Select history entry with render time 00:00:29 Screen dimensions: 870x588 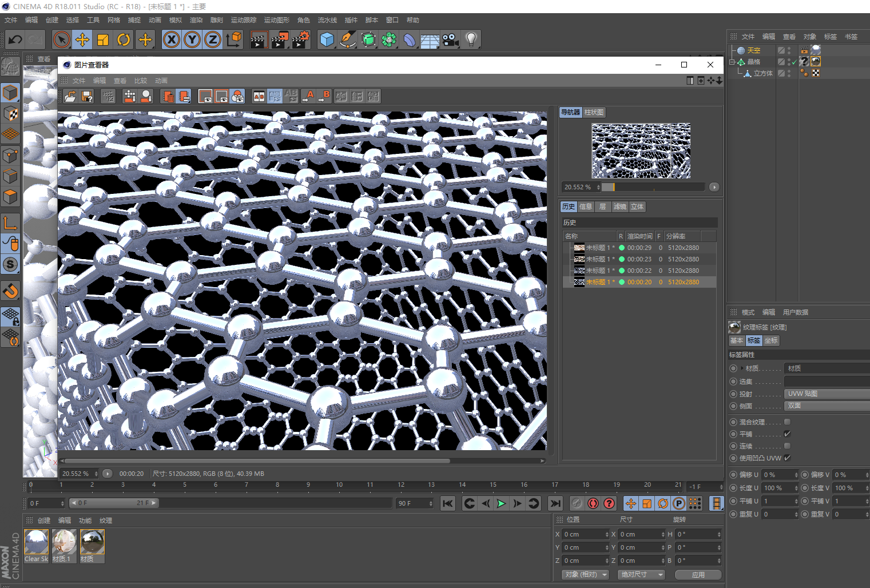(x=639, y=248)
